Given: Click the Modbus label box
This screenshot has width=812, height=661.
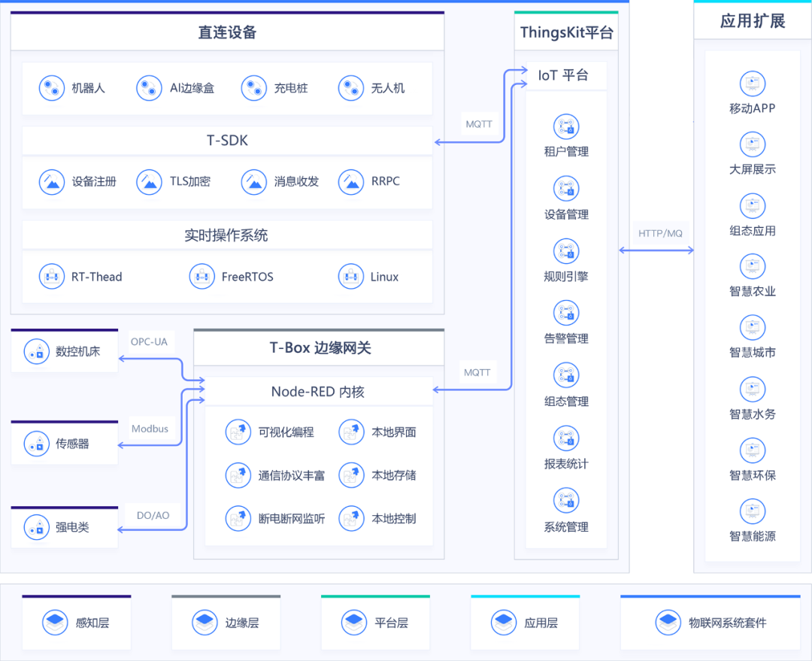Looking at the screenshot, I should [x=150, y=429].
